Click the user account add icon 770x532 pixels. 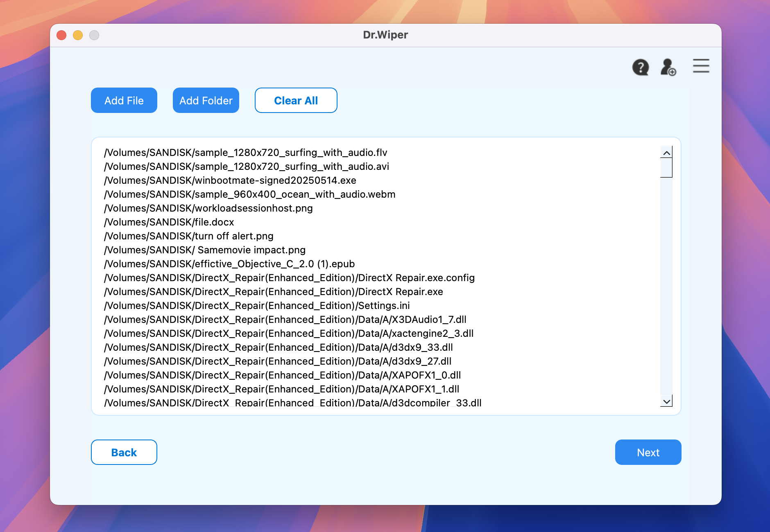668,67
